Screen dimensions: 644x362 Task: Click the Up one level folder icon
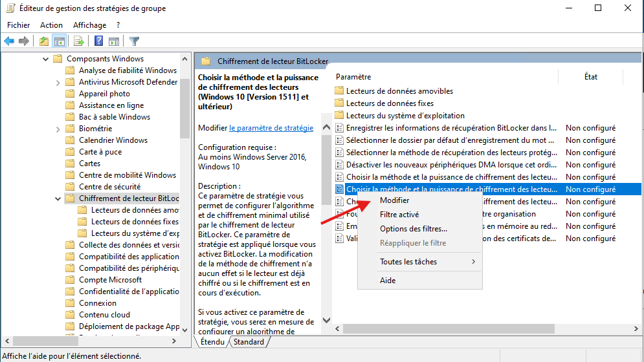point(43,41)
